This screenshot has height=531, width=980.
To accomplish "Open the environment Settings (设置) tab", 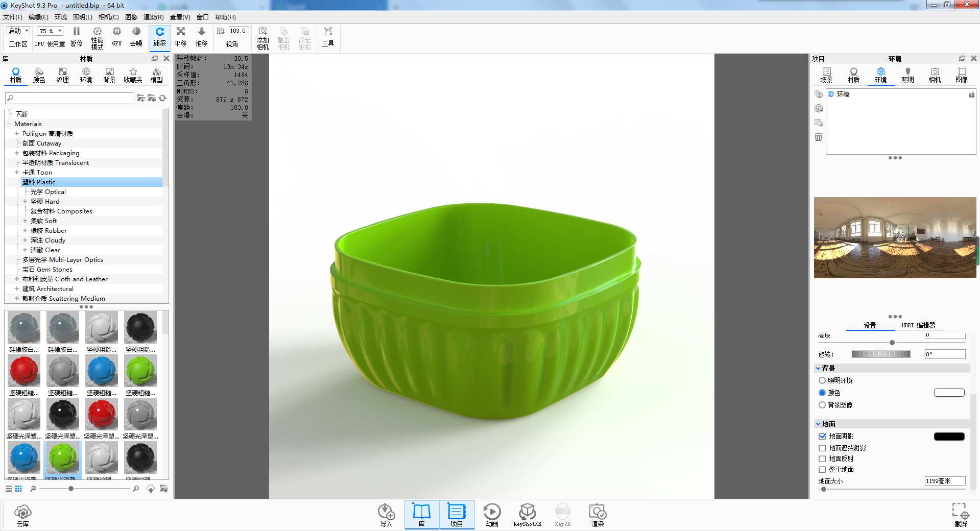I will point(870,325).
